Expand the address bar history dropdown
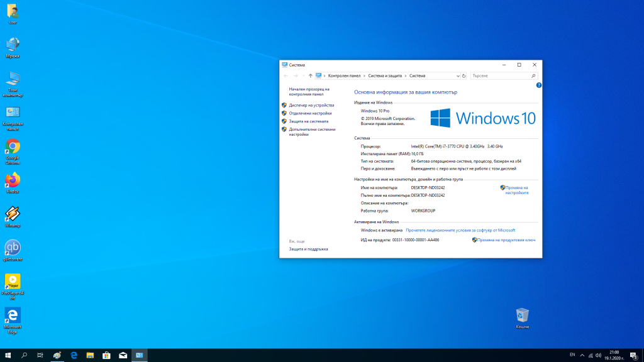 pos(457,75)
